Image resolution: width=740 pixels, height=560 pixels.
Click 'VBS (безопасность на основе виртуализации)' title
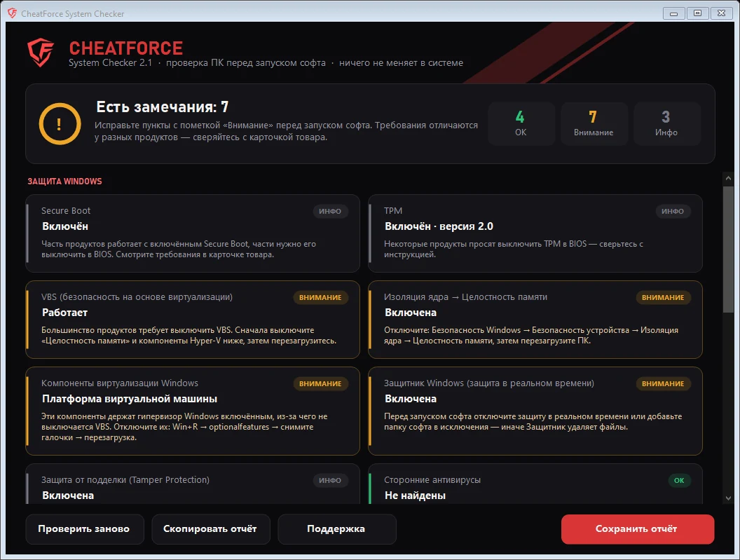[137, 297]
